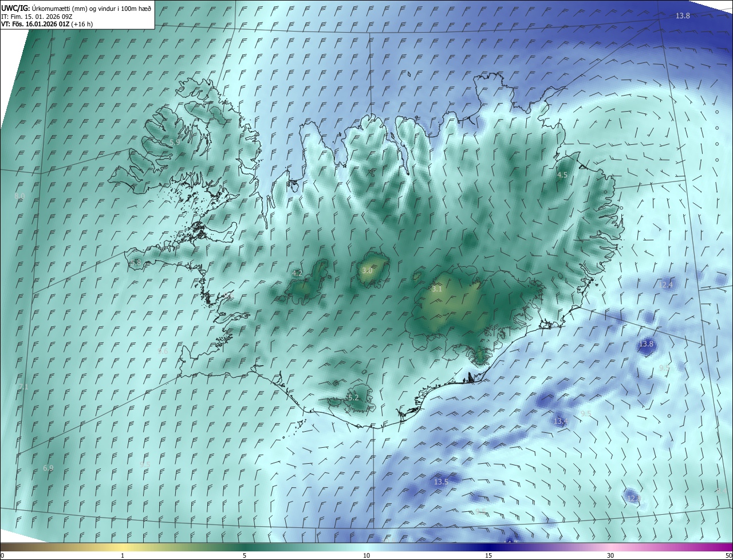Click the 3.0 value on the glacier
Screen dimensions: 733x560
coord(367,270)
